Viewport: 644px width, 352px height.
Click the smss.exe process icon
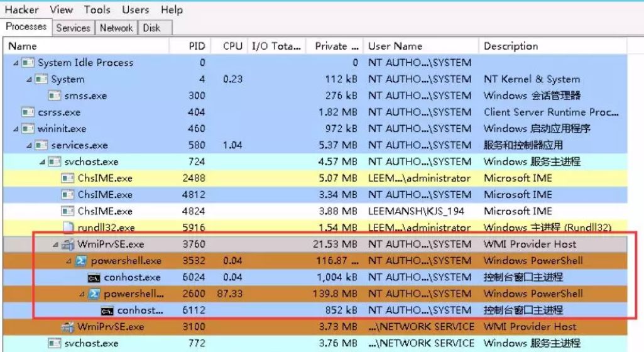(55, 96)
